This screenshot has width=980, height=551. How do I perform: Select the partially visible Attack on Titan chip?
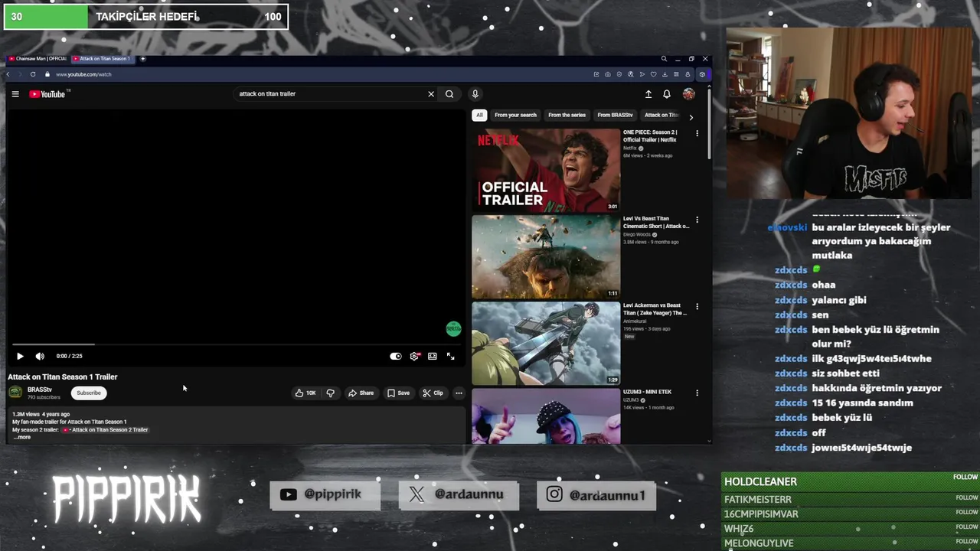pos(661,115)
